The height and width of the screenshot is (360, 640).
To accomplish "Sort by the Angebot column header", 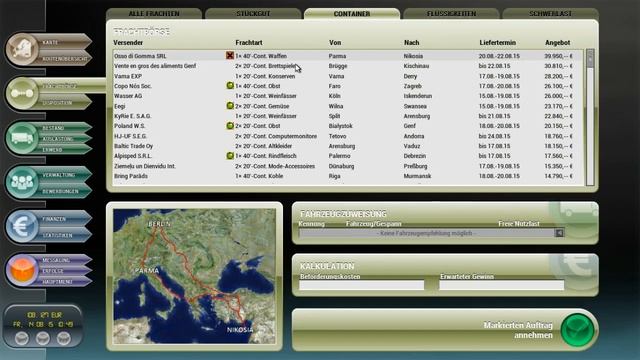I will click(558, 42).
